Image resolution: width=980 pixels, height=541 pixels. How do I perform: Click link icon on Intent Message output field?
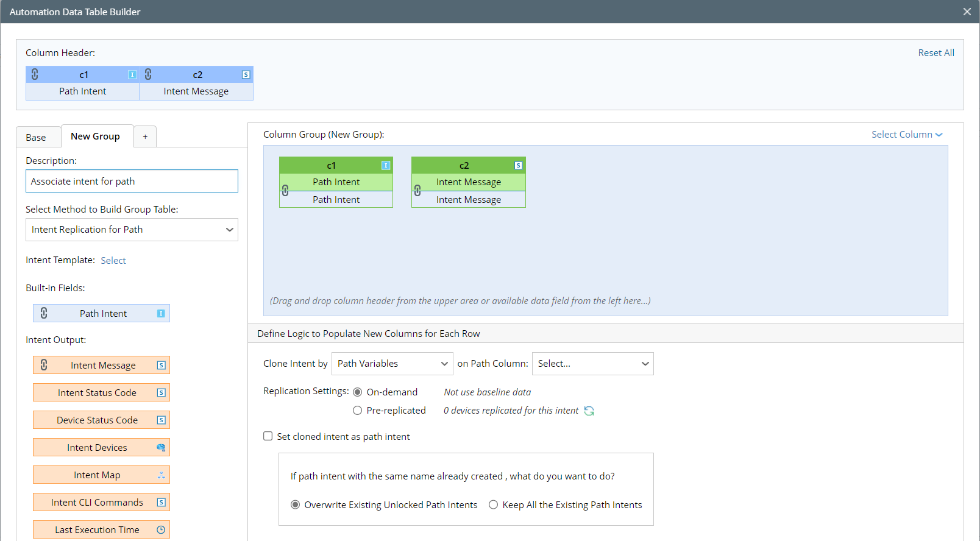coord(44,365)
